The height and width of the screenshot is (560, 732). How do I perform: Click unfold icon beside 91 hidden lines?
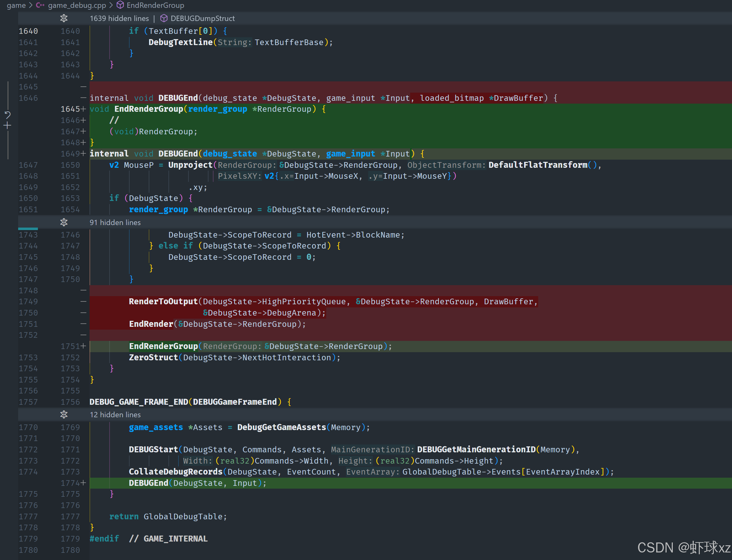pyautogui.click(x=64, y=222)
